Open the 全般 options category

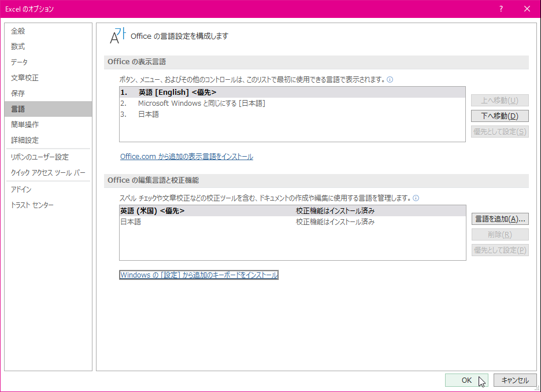click(49, 31)
